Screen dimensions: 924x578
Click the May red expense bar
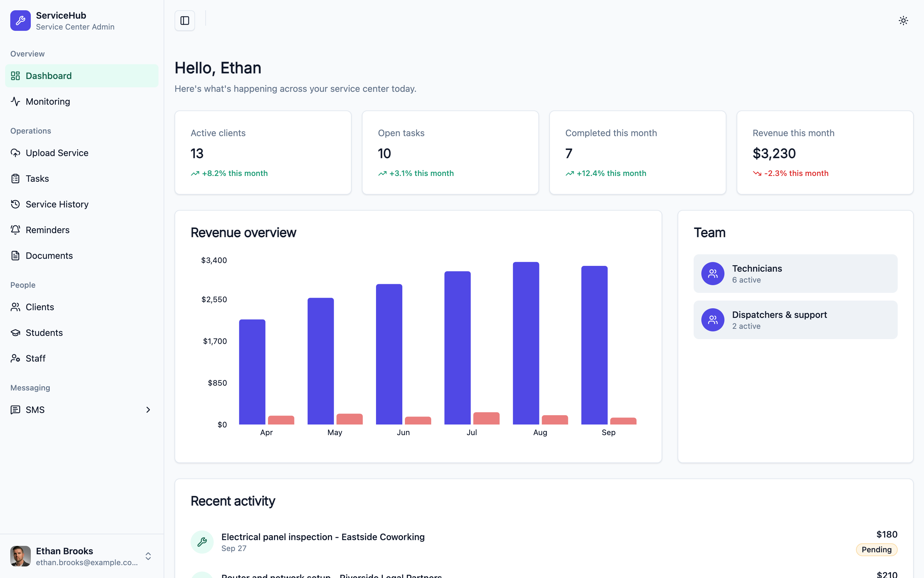click(x=349, y=419)
